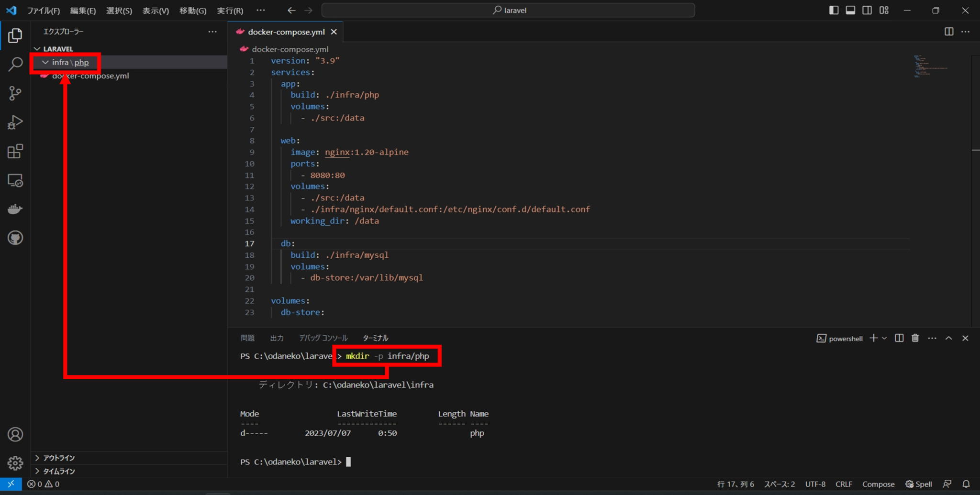
Task: Open the Docker extension panel
Action: (x=16, y=209)
